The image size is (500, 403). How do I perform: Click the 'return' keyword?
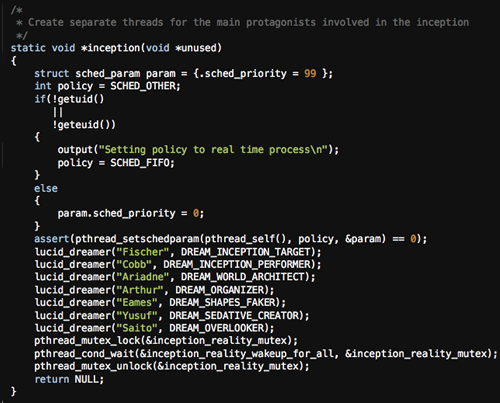(x=52, y=379)
